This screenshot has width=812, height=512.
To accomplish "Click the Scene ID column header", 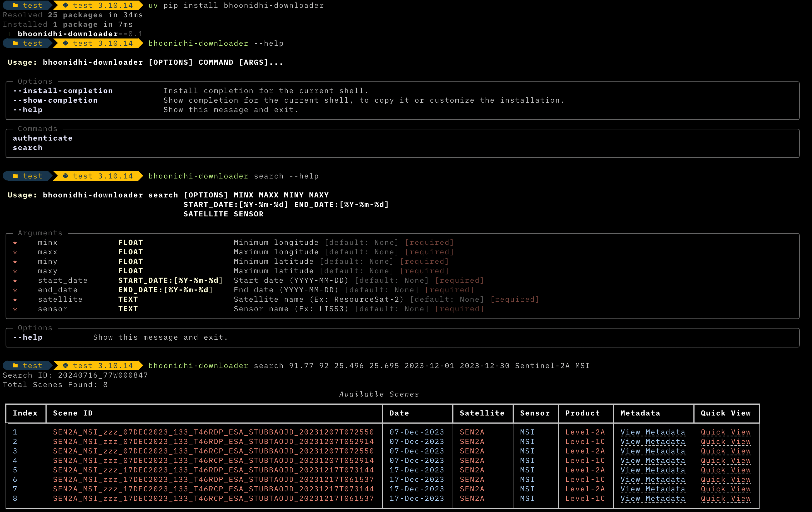I will click(x=73, y=413).
